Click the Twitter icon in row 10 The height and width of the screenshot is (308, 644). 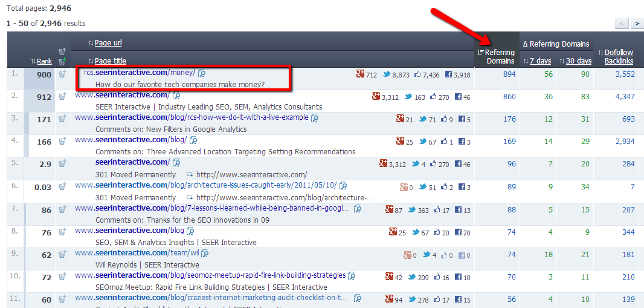(412, 277)
